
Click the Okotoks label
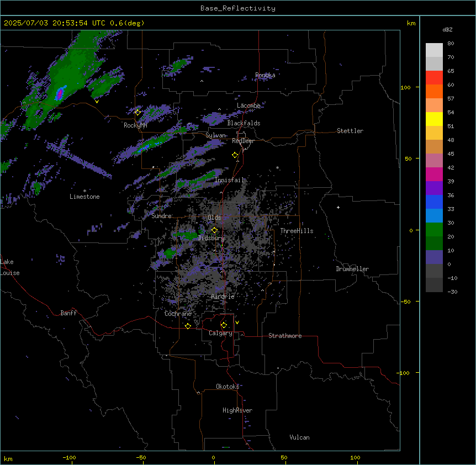[228, 387]
